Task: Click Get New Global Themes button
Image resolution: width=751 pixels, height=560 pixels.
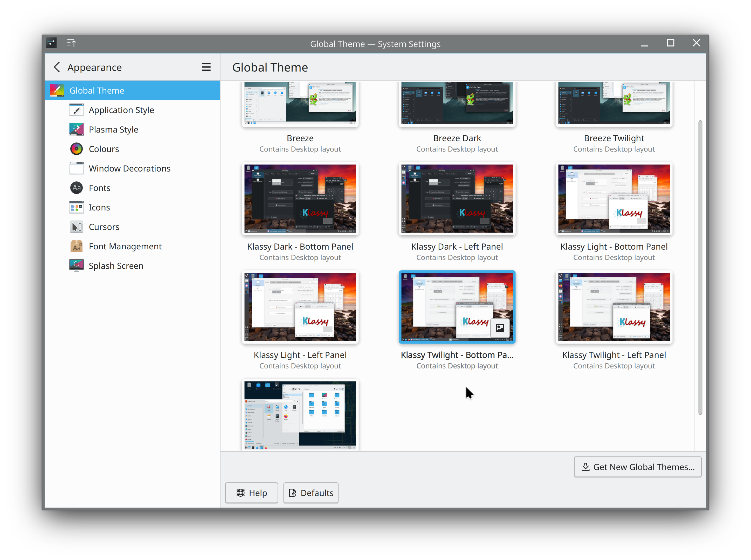Action: pyautogui.click(x=637, y=467)
